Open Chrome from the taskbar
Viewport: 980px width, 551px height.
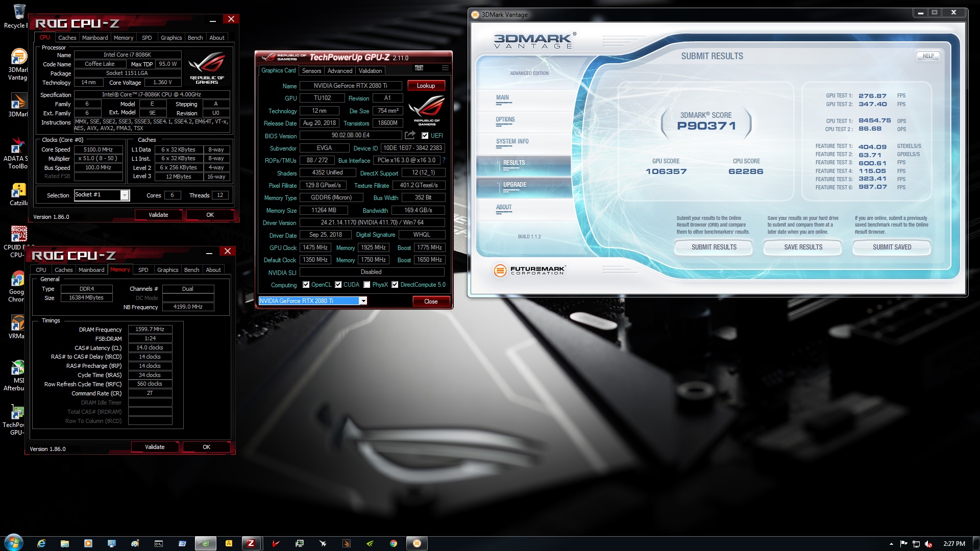click(x=394, y=543)
